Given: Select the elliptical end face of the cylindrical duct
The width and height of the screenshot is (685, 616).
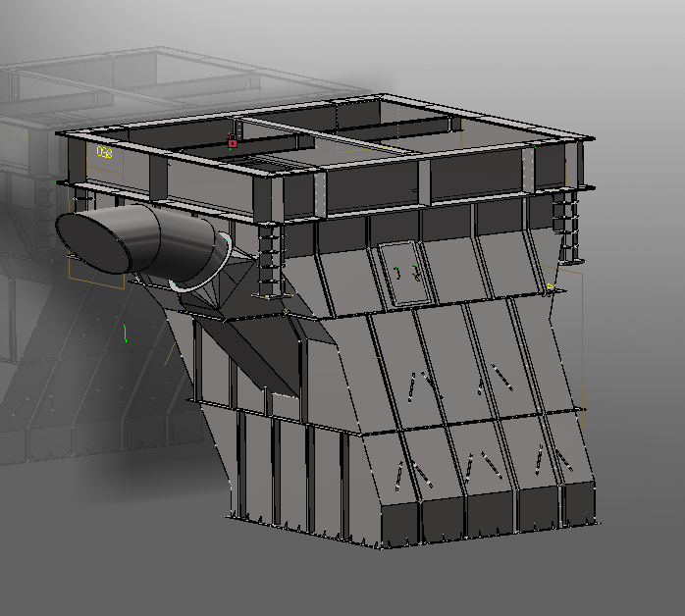Looking at the screenshot, I should point(93,243).
